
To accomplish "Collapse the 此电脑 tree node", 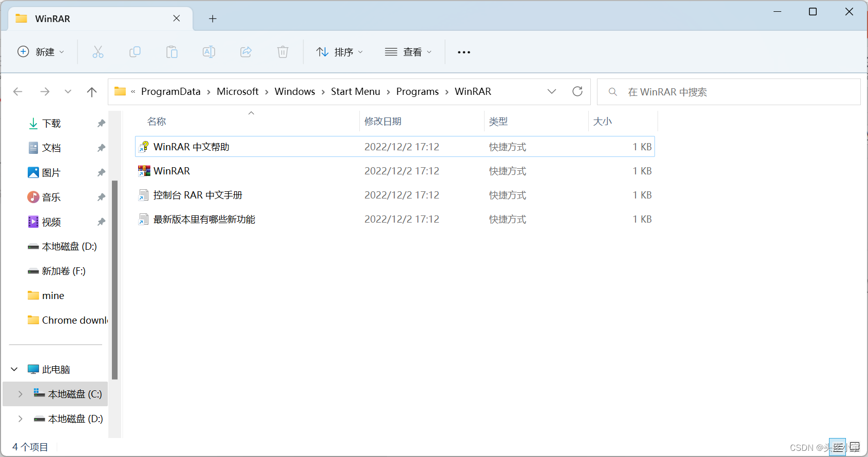I will (14, 369).
